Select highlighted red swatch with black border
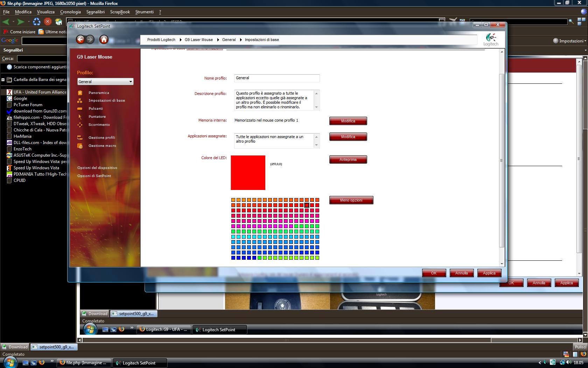This screenshot has height=368, width=588. tap(307, 205)
